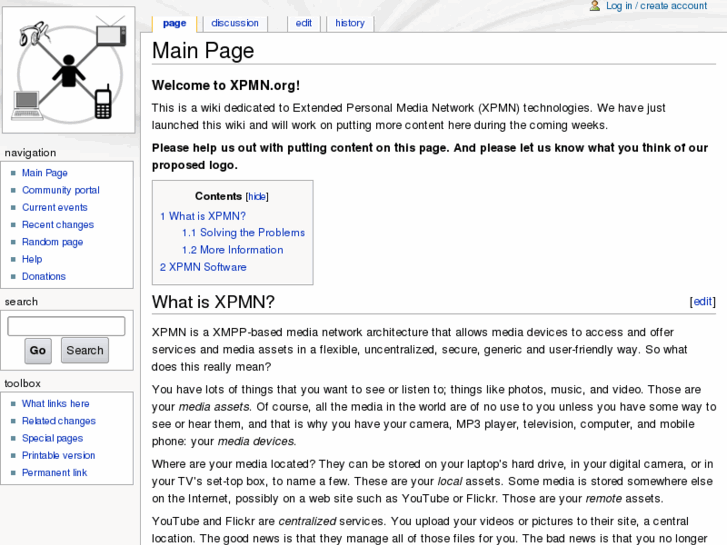Click the search sidebar label
The image size is (727, 545).
(x=21, y=301)
